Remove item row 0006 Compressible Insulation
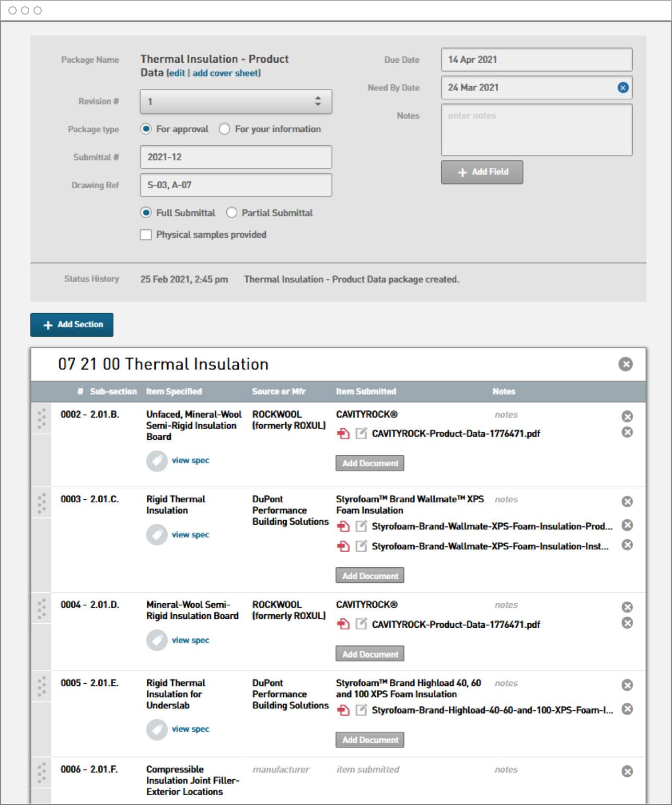The width and height of the screenshot is (672, 805). (627, 772)
